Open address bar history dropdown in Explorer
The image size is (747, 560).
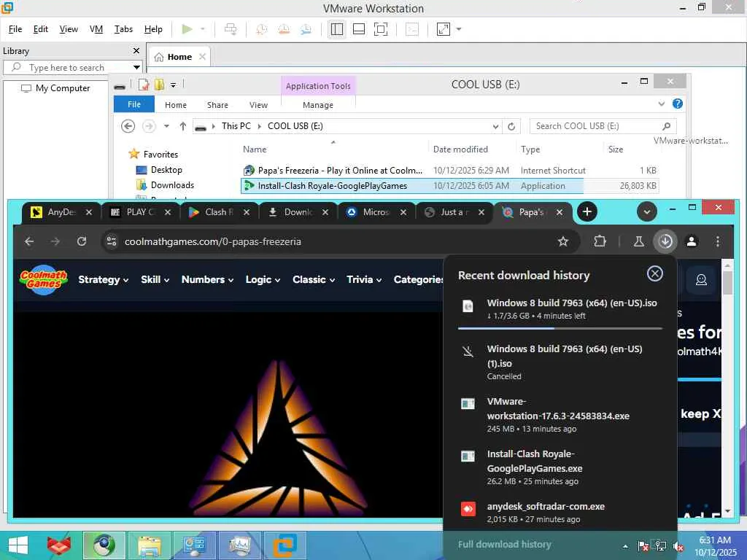(495, 126)
